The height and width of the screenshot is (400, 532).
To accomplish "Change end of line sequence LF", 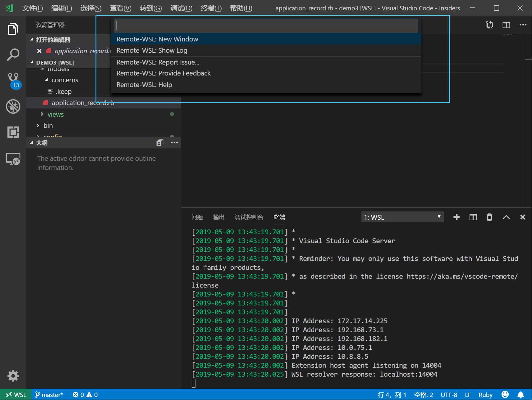I will (x=468, y=395).
